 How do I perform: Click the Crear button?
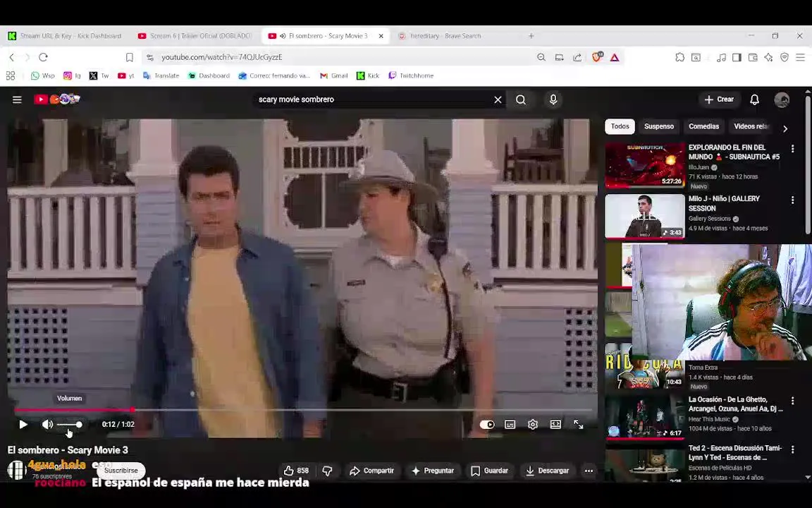pos(719,99)
